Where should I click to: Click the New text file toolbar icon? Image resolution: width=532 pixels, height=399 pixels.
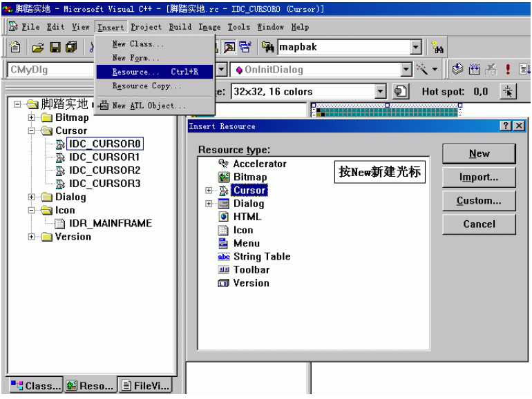pyautogui.click(x=15, y=47)
